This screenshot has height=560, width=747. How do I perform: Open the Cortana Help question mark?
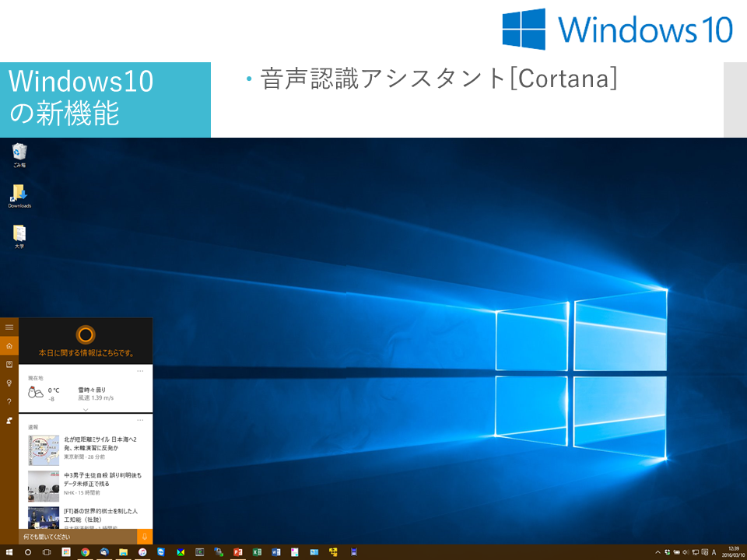click(x=9, y=401)
